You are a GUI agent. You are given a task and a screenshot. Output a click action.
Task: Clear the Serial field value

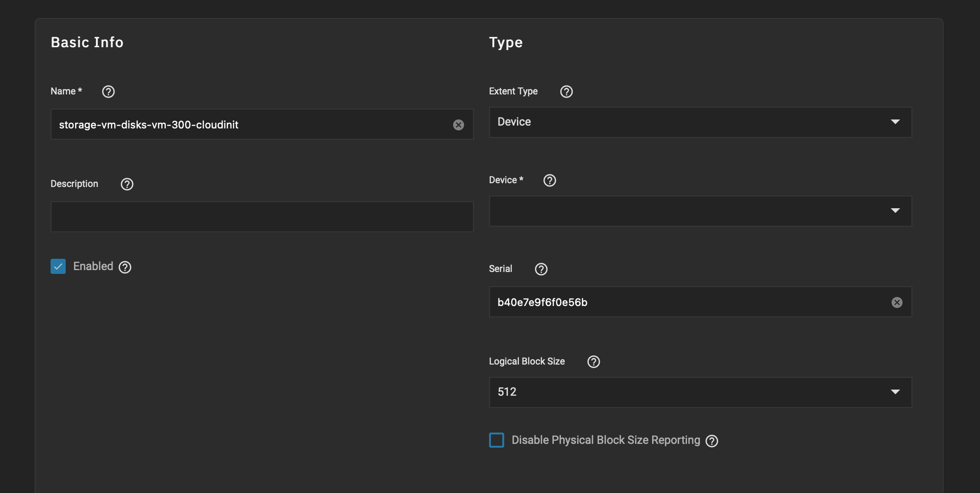(x=896, y=302)
